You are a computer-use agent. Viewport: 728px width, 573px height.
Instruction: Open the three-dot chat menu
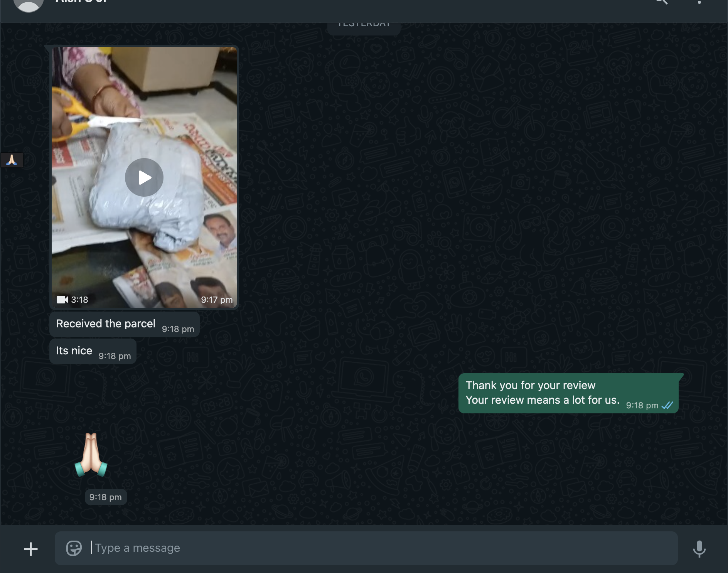coord(699,2)
